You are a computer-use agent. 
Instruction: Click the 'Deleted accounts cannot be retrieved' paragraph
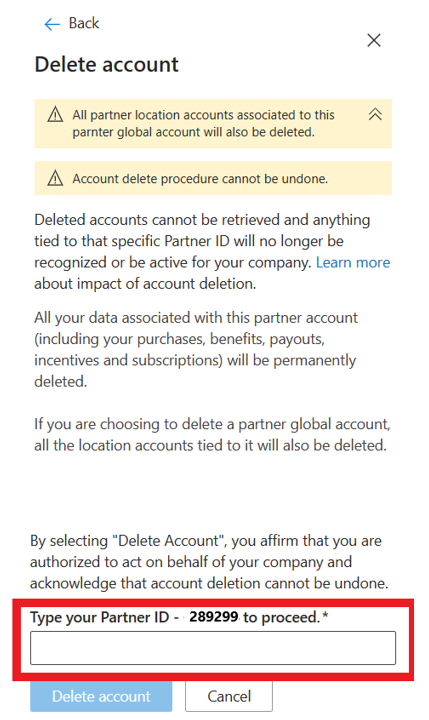(x=212, y=252)
